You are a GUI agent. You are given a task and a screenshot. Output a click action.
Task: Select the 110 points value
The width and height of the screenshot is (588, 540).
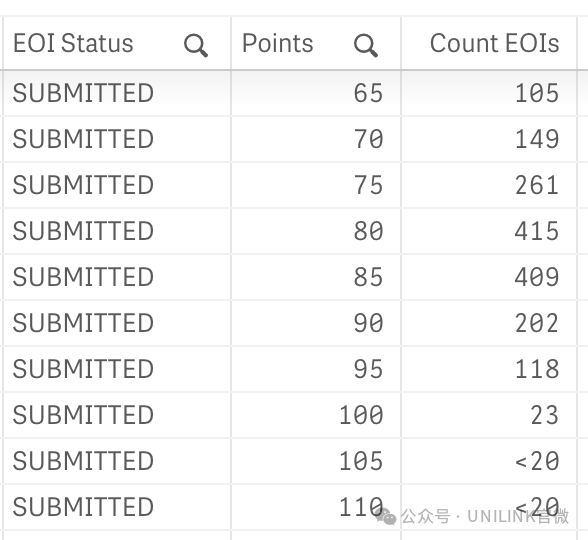361,507
